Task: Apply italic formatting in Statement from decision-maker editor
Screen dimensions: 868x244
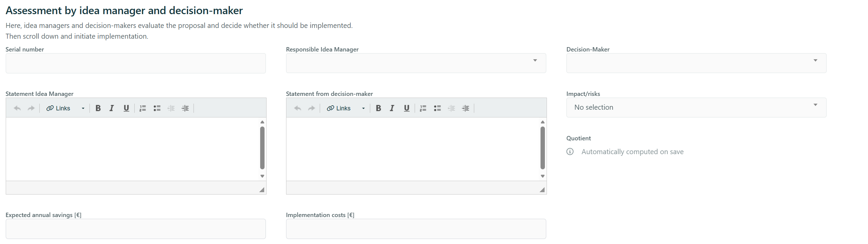Action: (x=392, y=108)
